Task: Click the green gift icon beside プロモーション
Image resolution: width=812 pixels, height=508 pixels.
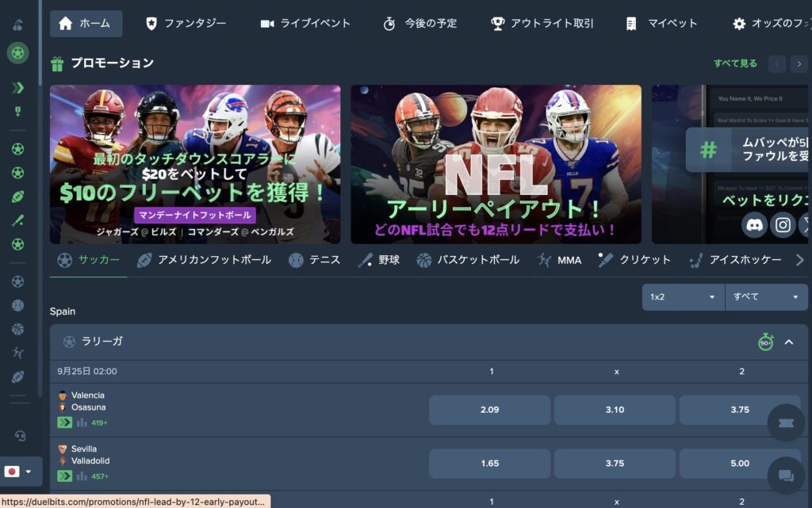Action: pyautogui.click(x=57, y=63)
